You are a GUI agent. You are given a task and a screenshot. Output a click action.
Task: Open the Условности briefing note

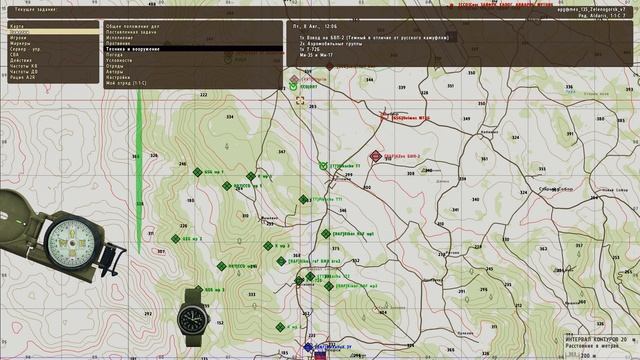pos(119,60)
